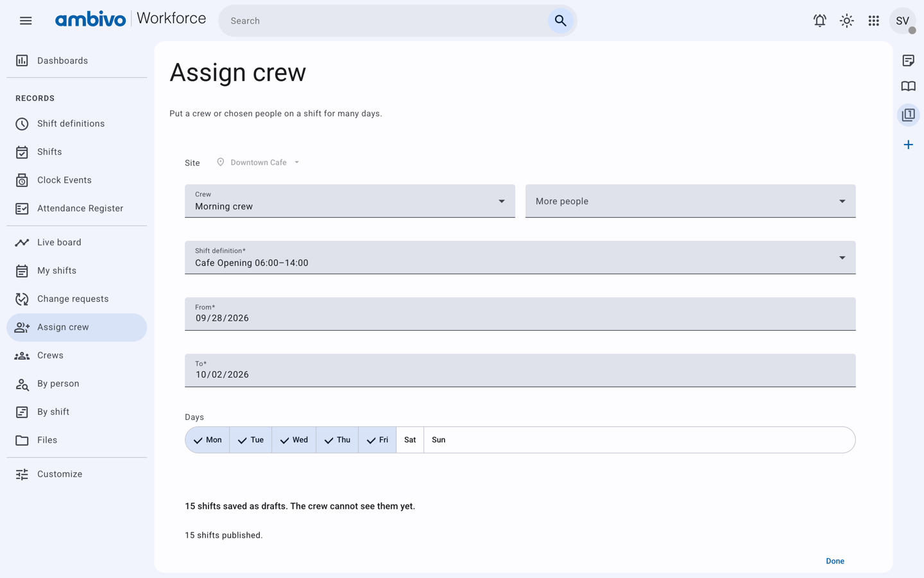Click the Done button

[835, 561]
